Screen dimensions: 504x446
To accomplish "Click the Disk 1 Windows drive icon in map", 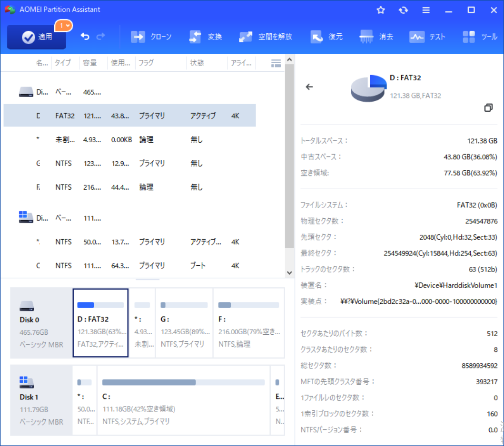I will [27, 382].
